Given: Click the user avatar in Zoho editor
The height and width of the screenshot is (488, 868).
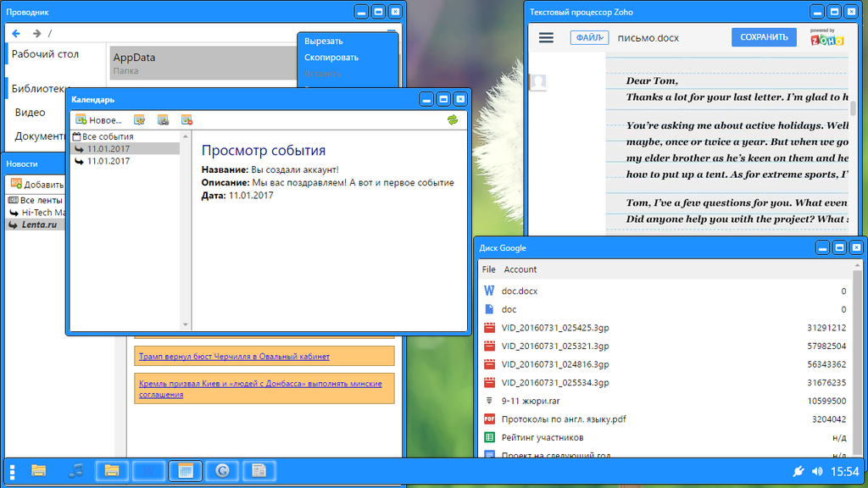Looking at the screenshot, I should click(x=538, y=82).
